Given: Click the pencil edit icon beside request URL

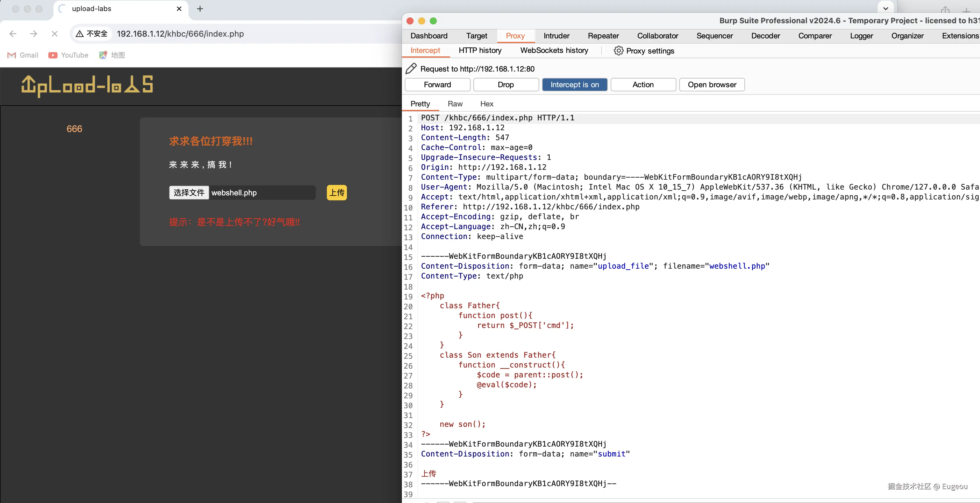Looking at the screenshot, I should click(411, 69).
